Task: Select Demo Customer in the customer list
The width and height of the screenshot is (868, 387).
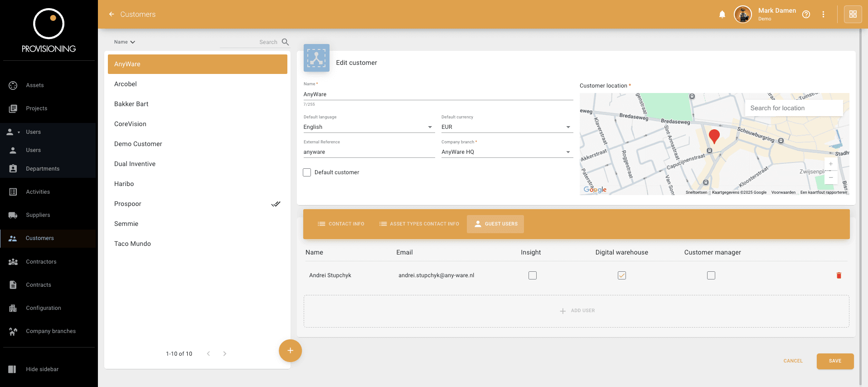Action: click(198, 144)
